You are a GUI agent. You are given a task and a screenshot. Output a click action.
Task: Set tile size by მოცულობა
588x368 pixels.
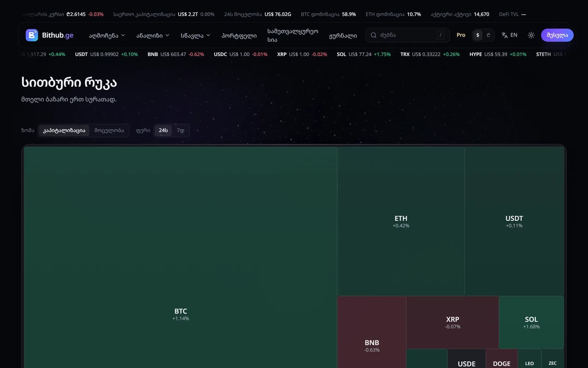(x=109, y=130)
